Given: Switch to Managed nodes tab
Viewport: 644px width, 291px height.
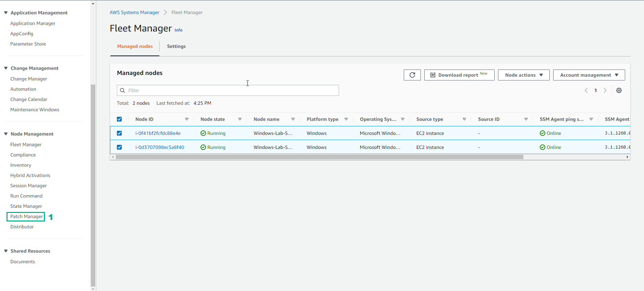Looking at the screenshot, I should click(x=135, y=46).
